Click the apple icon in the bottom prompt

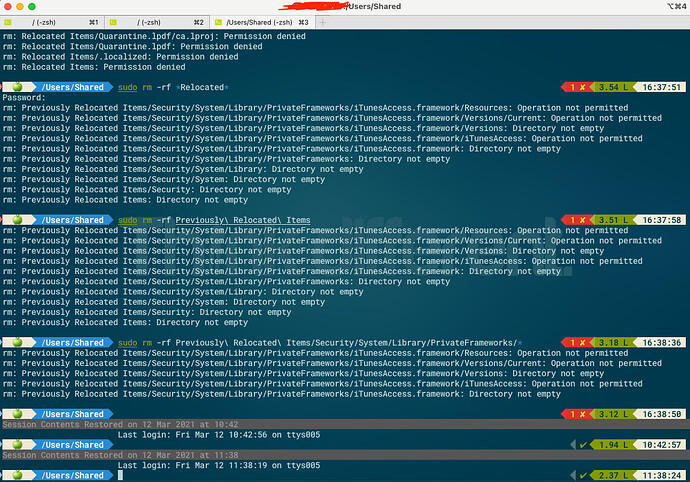[x=17, y=475]
